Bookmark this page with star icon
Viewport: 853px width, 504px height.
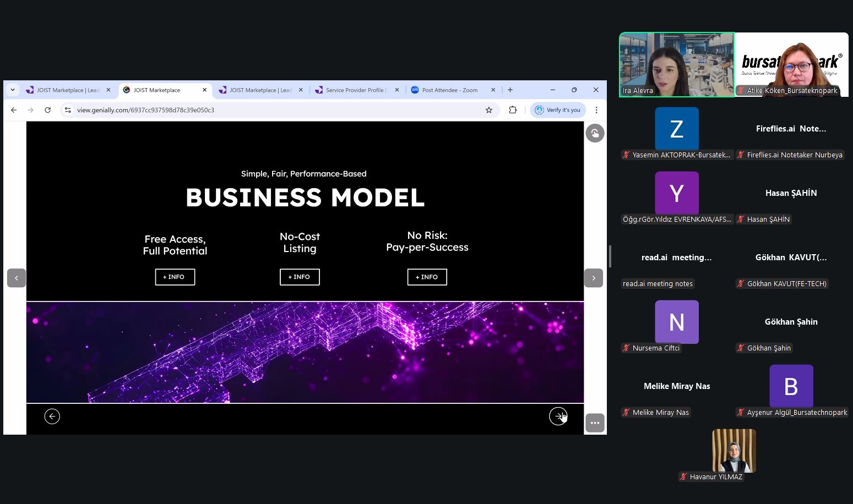coord(488,110)
